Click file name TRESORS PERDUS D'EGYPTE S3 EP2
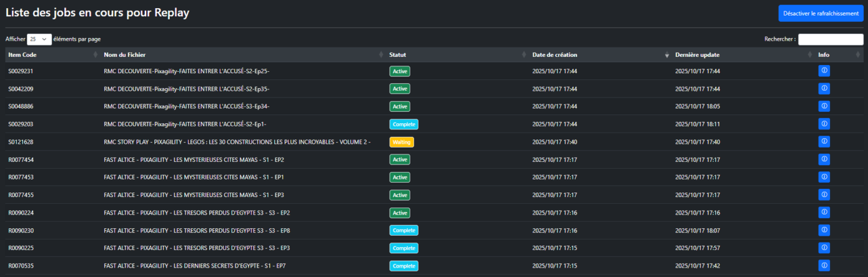Image resolution: width=868 pixels, height=277 pixels. point(197,213)
